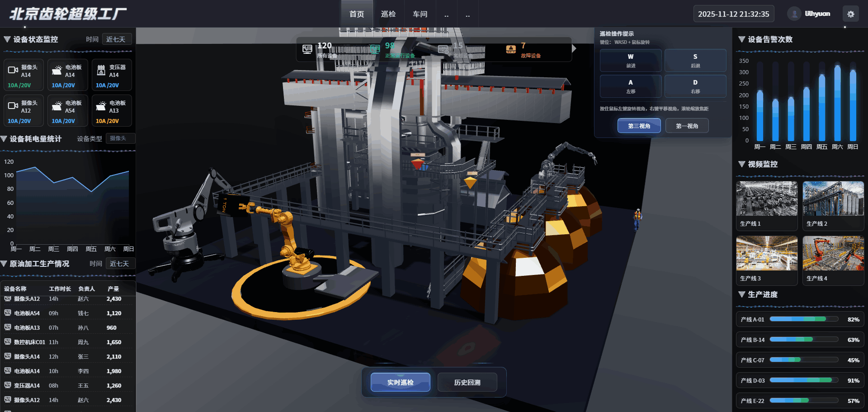Open 原油加工生产情况 时间 dropdown
The height and width of the screenshot is (412, 868).
click(x=120, y=264)
